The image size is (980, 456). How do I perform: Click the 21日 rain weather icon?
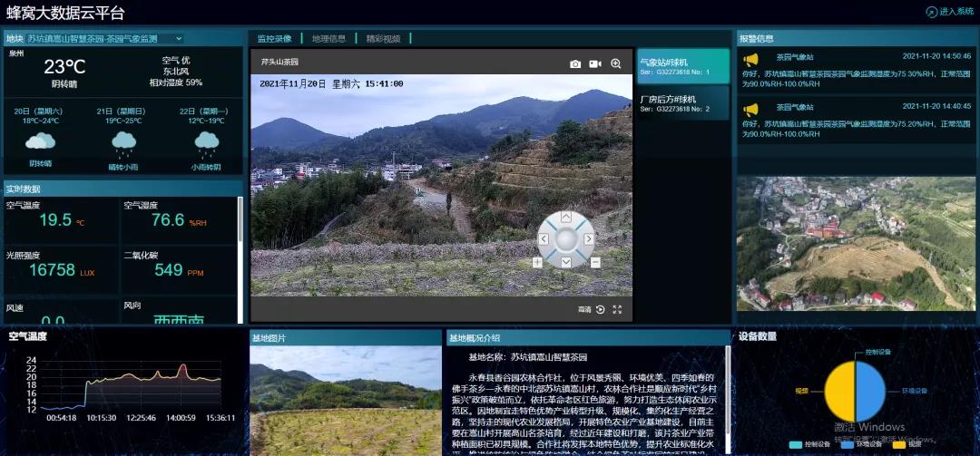click(x=123, y=143)
